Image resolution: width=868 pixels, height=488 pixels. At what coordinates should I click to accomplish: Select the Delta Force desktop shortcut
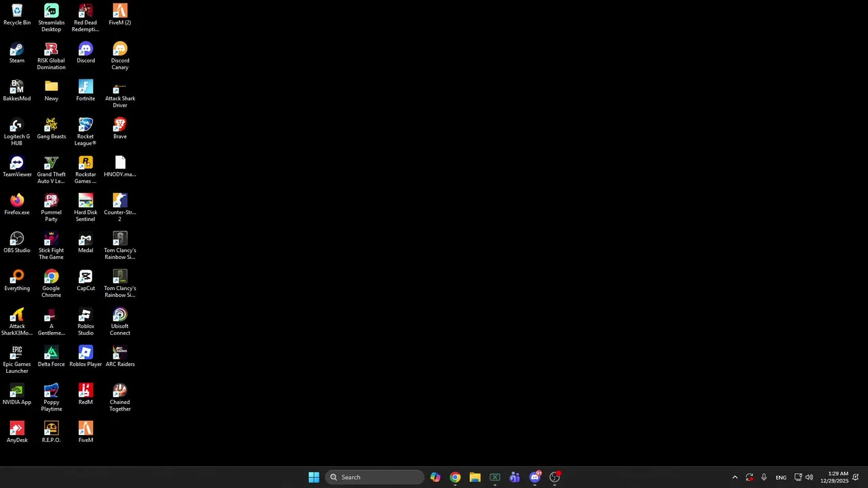pyautogui.click(x=51, y=357)
